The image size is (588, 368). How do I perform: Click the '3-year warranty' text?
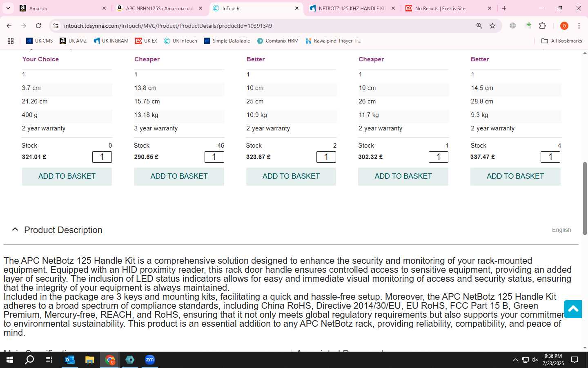click(156, 128)
